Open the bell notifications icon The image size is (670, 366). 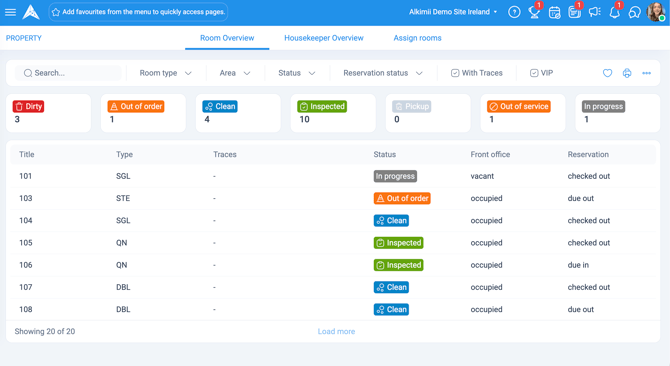(614, 12)
